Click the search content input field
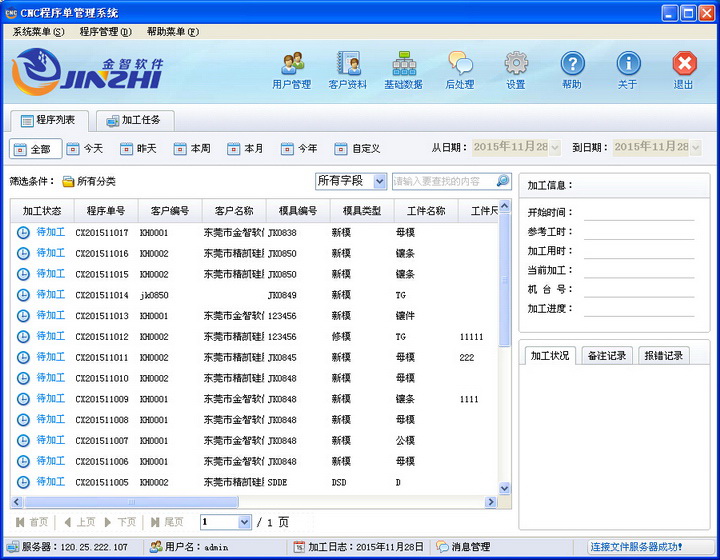720x560 pixels. (442, 181)
